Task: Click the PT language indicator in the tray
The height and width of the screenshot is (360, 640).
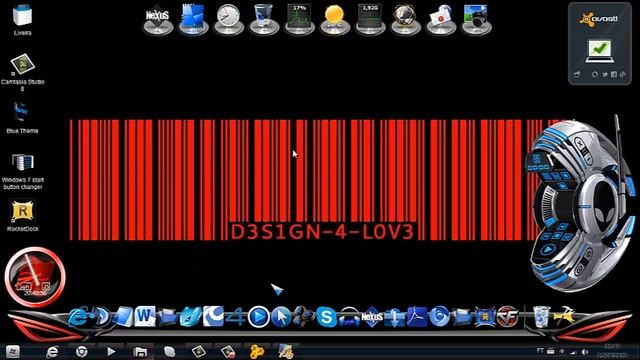Action: pyautogui.click(x=540, y=351)
